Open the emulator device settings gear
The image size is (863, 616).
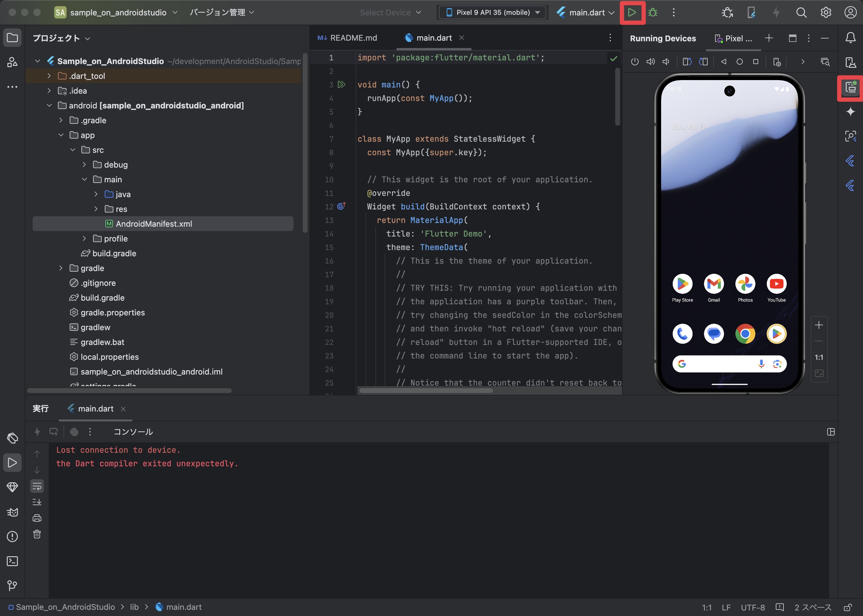click(776, 62)
